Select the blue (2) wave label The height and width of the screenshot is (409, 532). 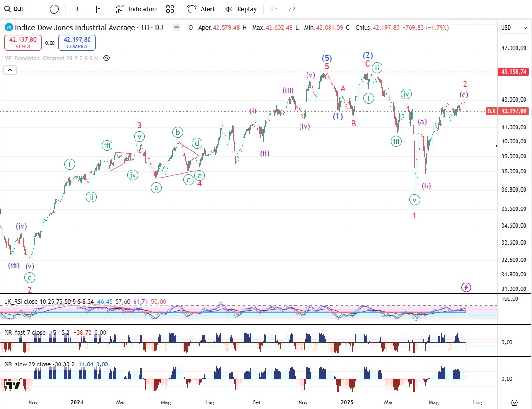[368, 55]
